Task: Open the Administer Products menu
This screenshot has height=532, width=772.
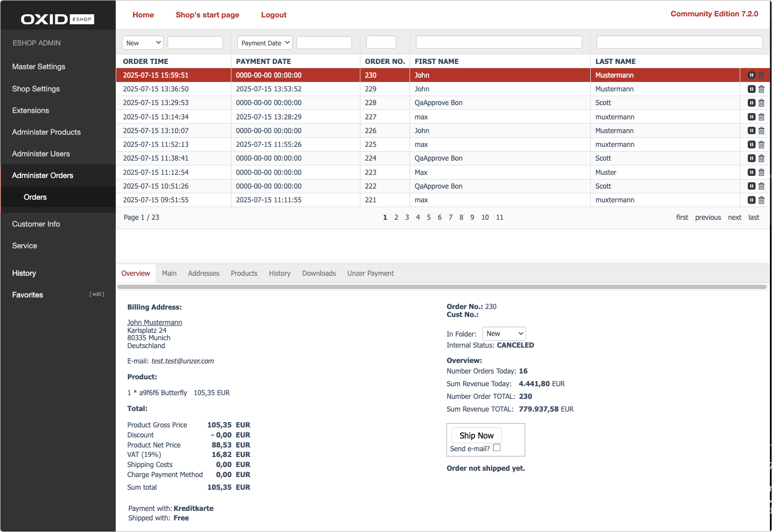Action: pyautogui.click(x=46, y=132)
